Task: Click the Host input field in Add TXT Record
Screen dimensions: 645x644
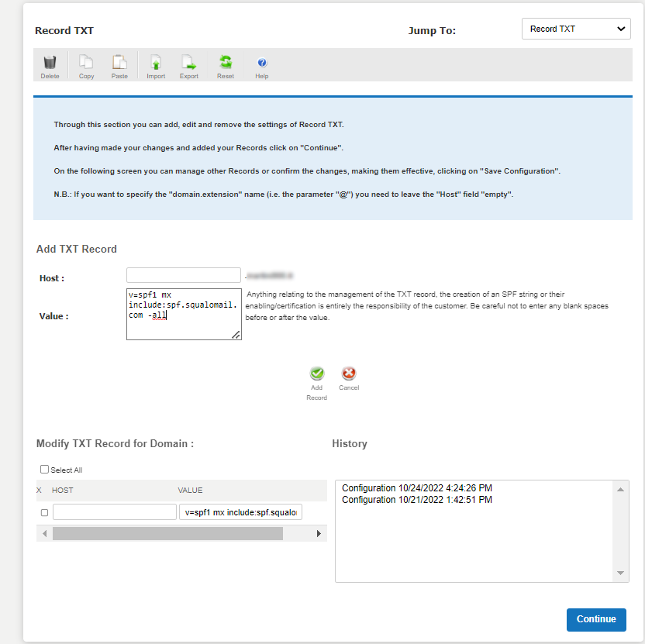Action: pyautogui.click(x=184, y=275)
